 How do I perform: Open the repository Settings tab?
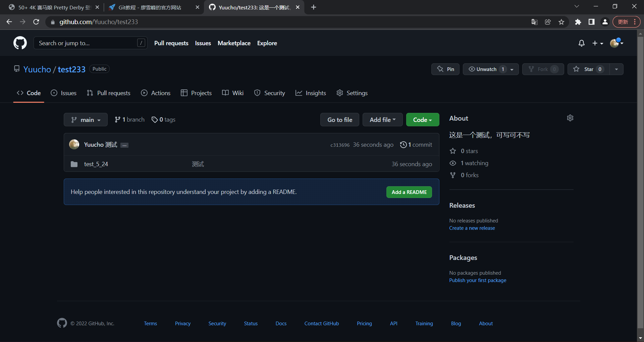[x=352, y=93]
